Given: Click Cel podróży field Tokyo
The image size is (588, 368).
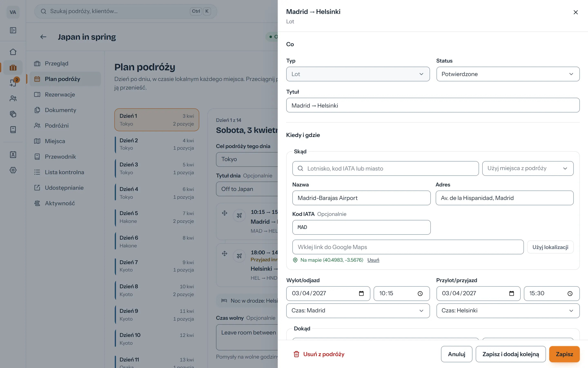Looking at the screenshot, I should coord(247,159).
